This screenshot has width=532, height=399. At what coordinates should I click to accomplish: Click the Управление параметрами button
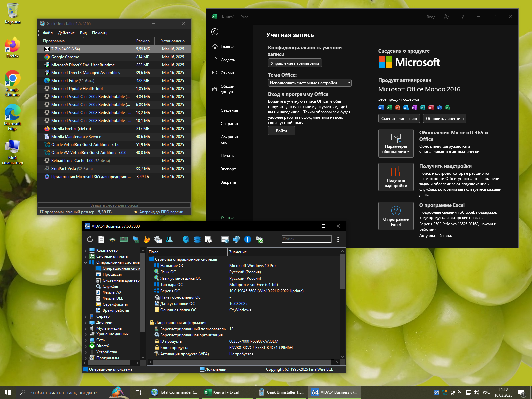point(295,63)
